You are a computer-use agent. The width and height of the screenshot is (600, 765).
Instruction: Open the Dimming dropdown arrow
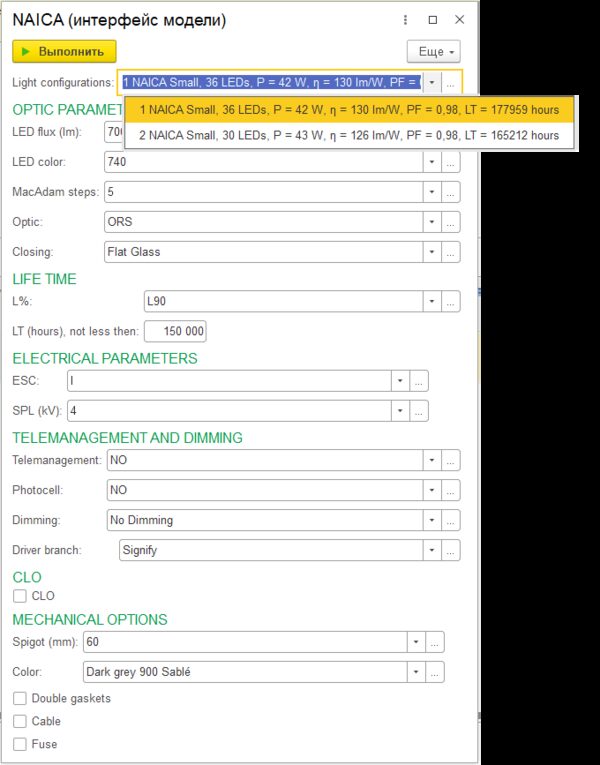[431, 520]
